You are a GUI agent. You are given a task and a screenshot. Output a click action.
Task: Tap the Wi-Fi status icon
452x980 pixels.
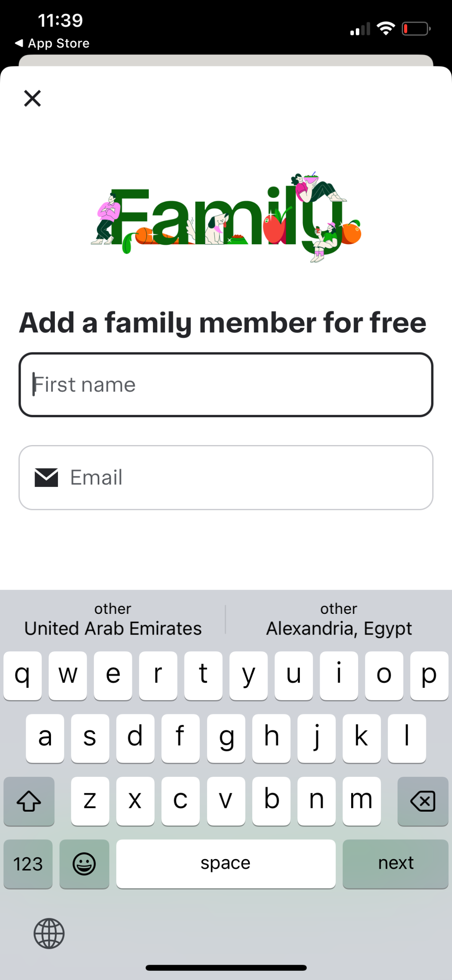pyautogui.click(x=386, y=29)
